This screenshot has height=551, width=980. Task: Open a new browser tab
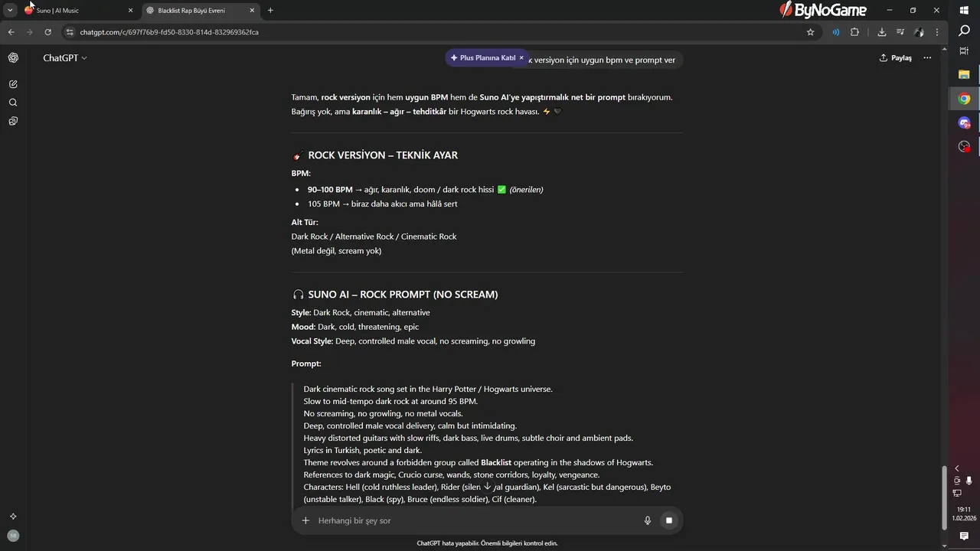point(270,11)
